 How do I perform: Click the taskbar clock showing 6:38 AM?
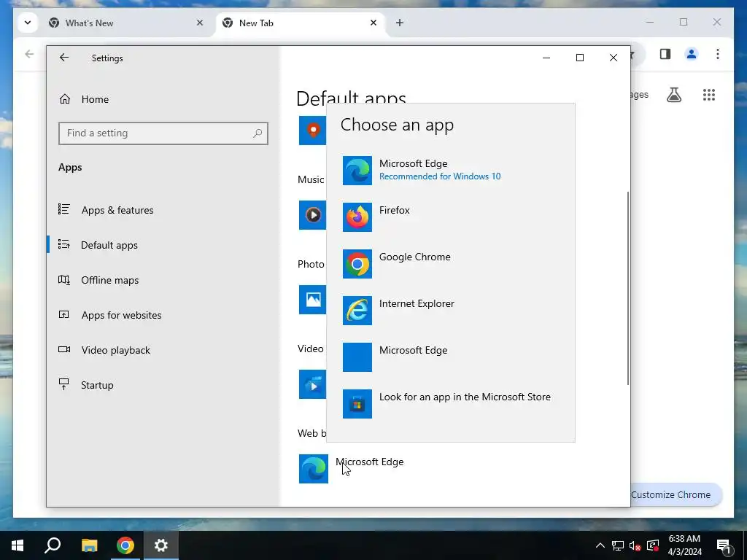684,545
